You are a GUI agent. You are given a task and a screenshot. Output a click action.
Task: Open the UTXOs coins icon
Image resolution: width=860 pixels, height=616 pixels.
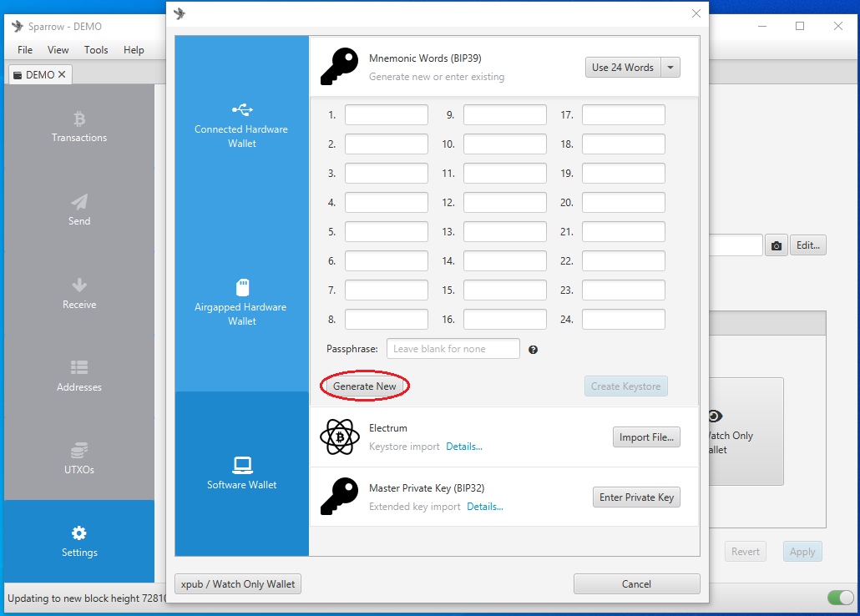point(79,451)
